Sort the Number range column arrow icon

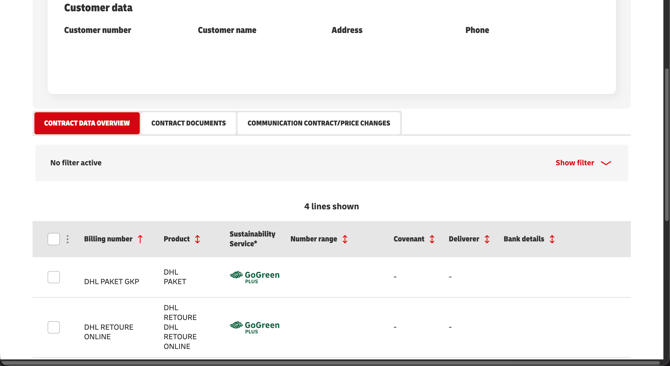[x=345, y=239]
